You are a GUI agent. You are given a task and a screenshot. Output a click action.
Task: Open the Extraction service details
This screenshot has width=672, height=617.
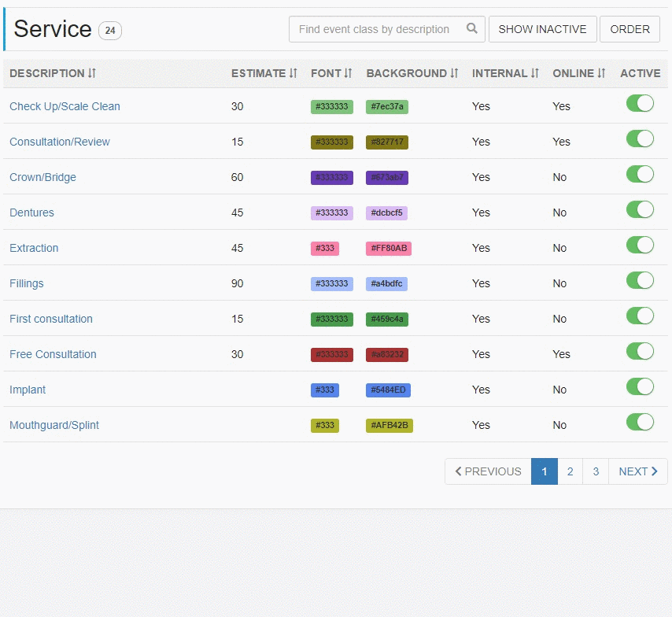(x=34, y=248)
